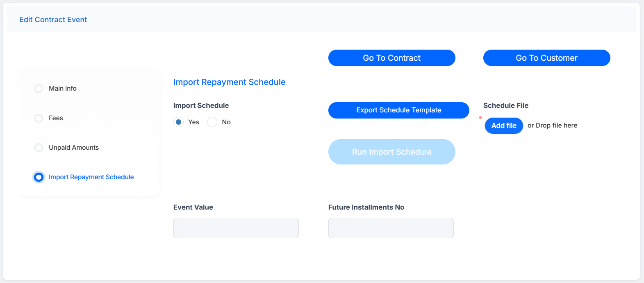Click the Event Value input field
Viewport: 644px width, 283px height.
[236, 228]
